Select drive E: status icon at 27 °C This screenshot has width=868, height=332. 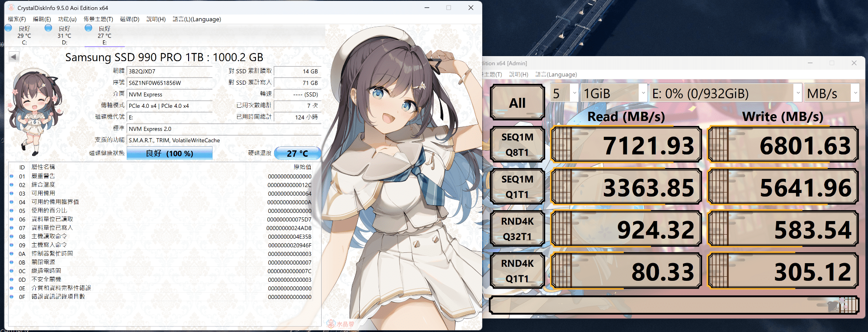click(x=89, y=28)
